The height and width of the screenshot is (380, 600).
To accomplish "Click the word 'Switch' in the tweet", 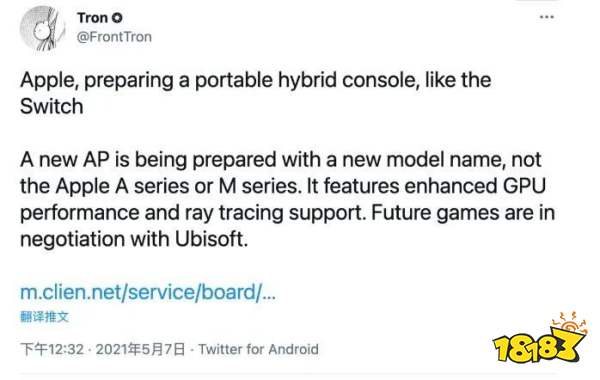I will click(x=52, y=106).
